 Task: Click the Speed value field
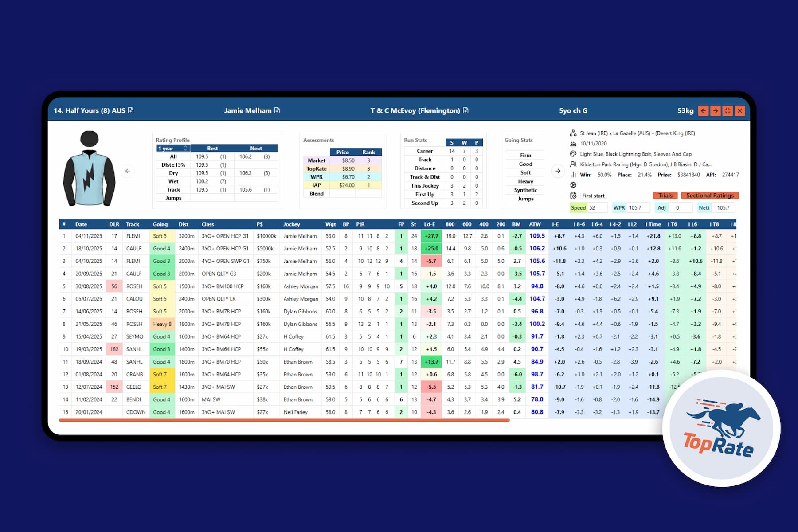[x=597, y=207]
